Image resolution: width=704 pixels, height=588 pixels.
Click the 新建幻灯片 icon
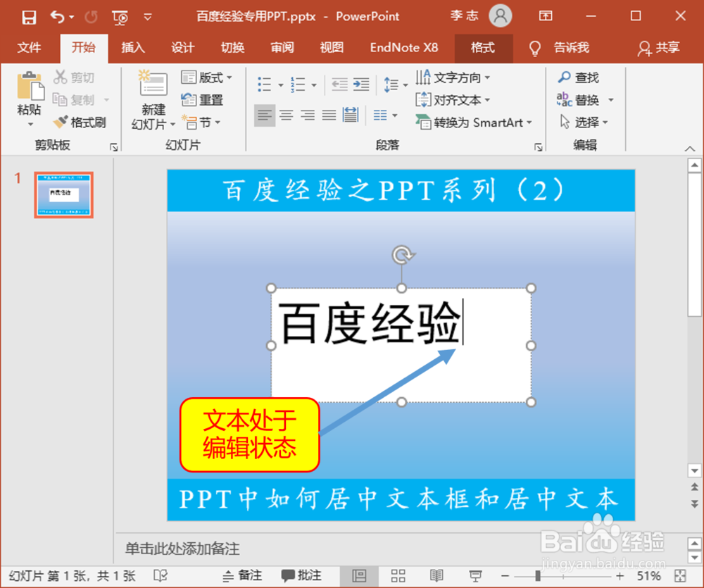coord(153,84)
